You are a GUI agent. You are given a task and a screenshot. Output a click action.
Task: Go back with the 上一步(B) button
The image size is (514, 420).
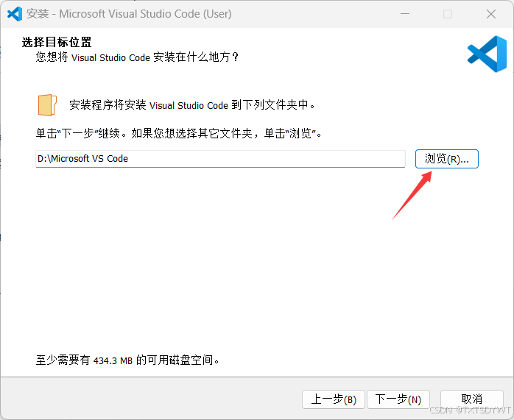pyautogui.click(x=334, y=399)
